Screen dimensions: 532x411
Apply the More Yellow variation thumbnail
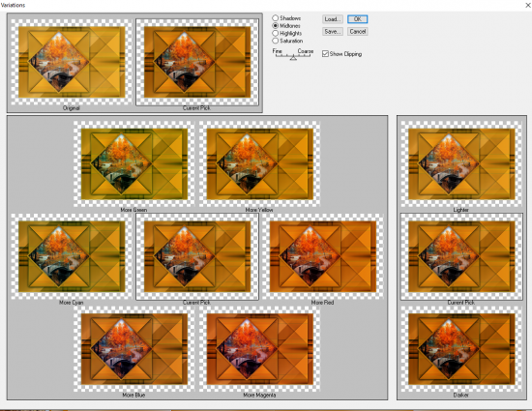(x=259, y=163)
